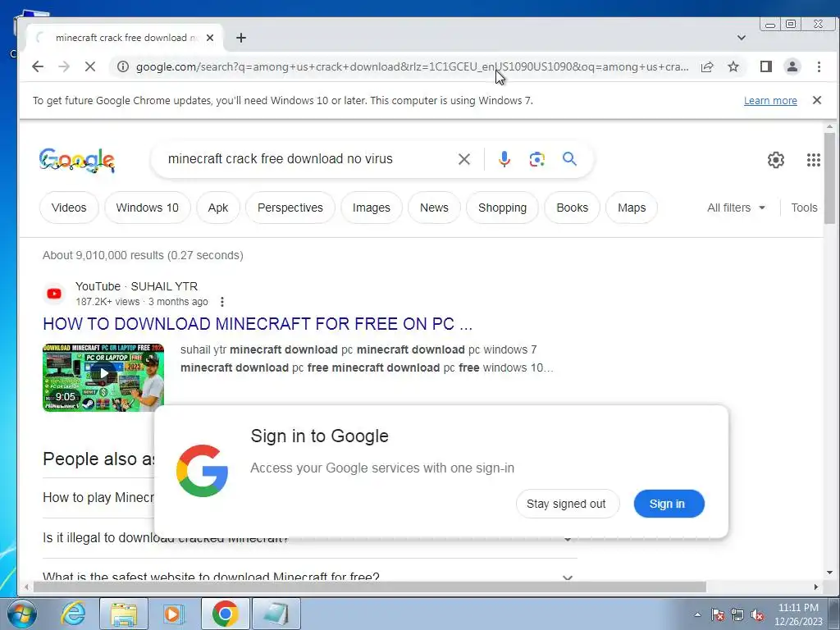The height and width of the screenshot is (630, 840).
Task: Filter results by Windows 10
Action: point(148,208)
